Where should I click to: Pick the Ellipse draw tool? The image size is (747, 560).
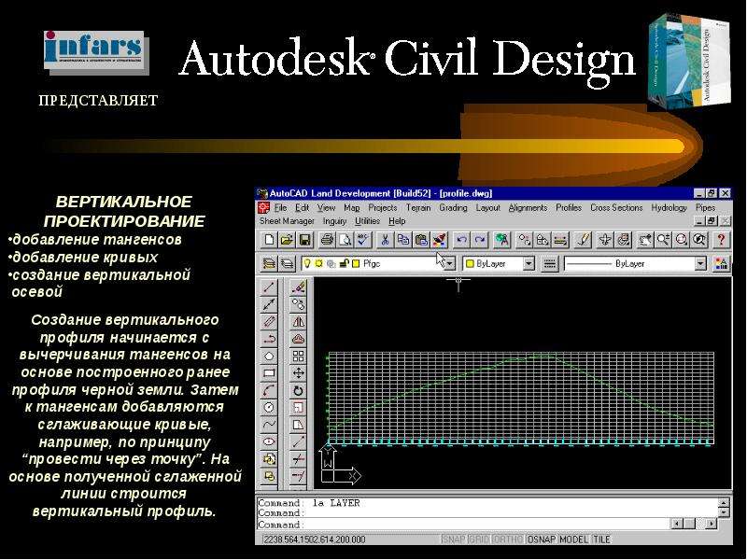[x=269, y=441]
